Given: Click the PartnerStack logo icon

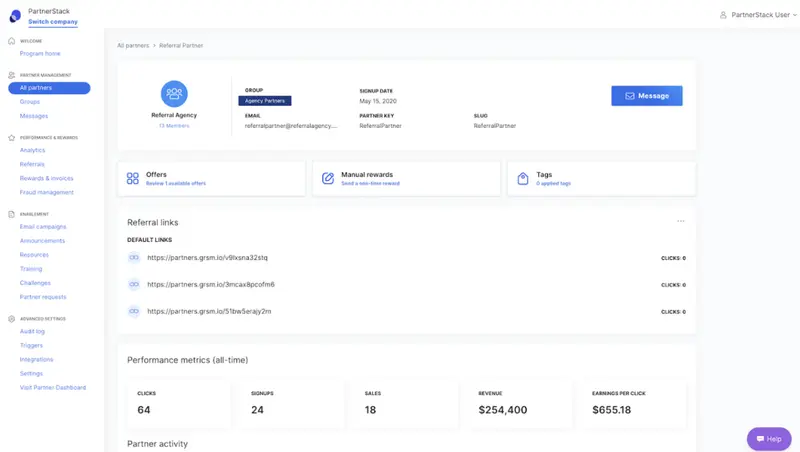Looking at the screenshot, I should pyautogui.click(x=14, y=16).
